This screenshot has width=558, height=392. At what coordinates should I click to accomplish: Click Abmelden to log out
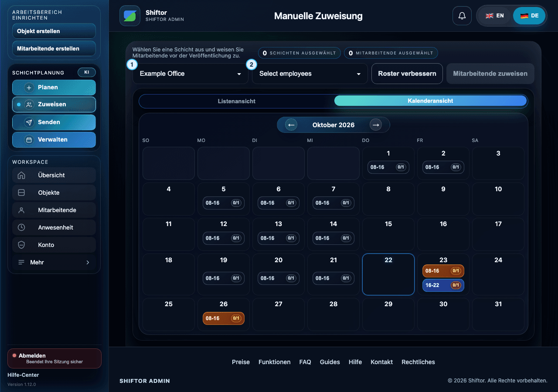click(x=54, y=358)
